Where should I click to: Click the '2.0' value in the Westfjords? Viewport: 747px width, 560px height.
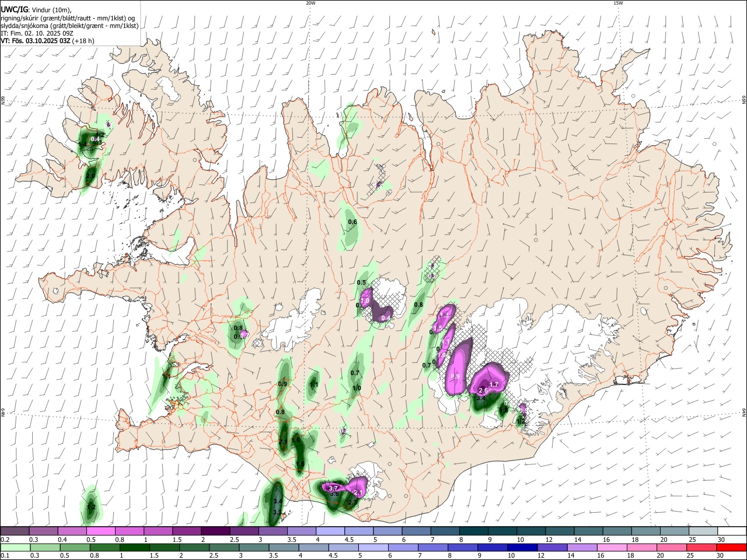(x=90, y=175)
